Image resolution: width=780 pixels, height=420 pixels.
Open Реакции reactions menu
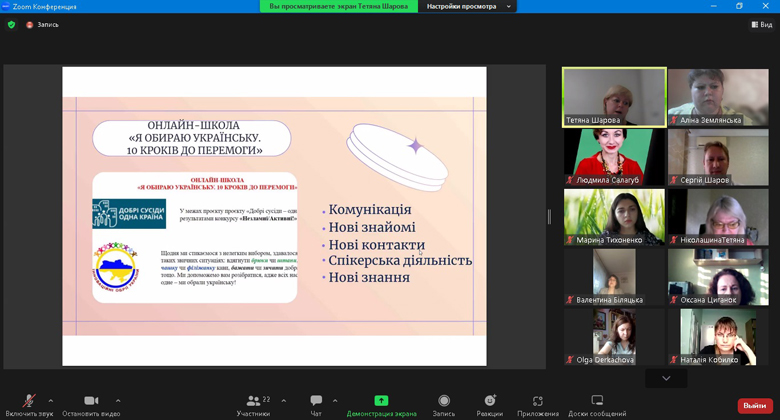[489, 405]
